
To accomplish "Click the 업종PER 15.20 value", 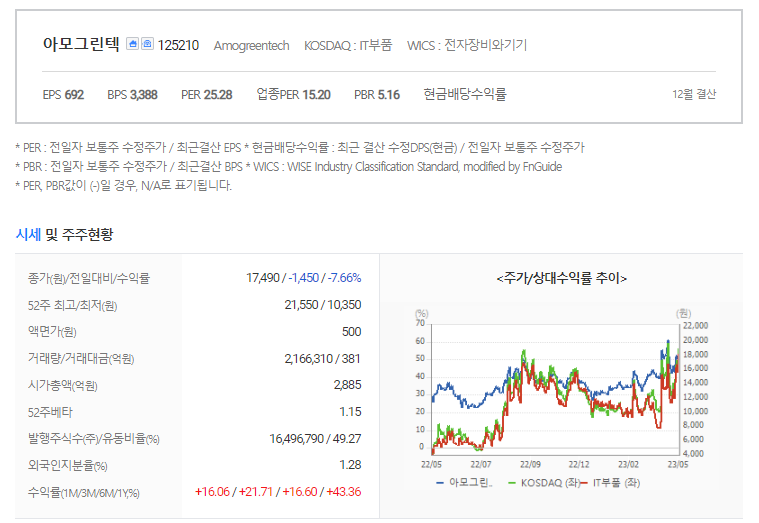I will pos(293,94).
